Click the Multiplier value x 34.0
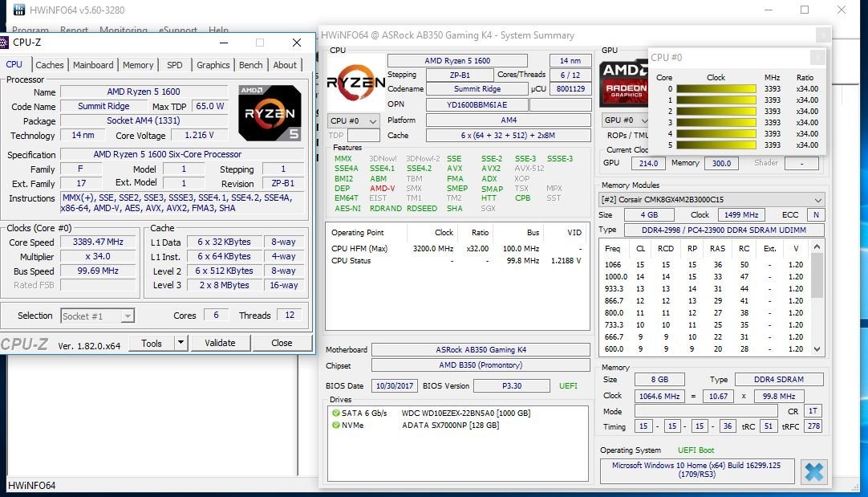 click(x=98, y=257)
